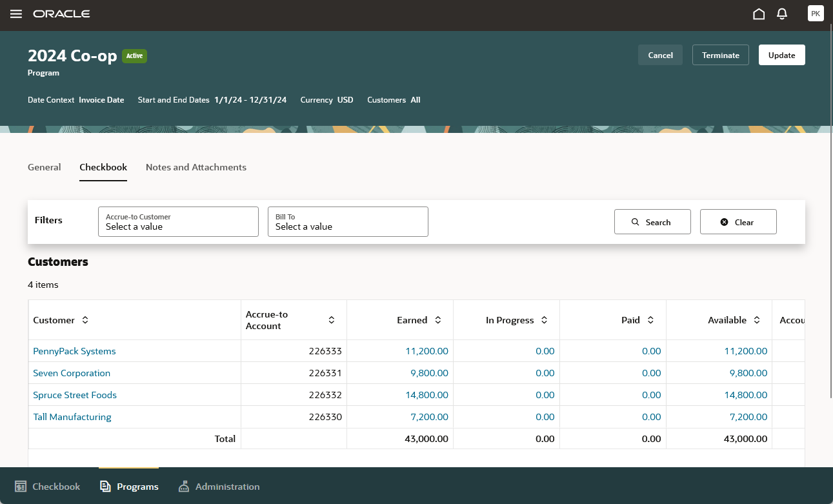Switch to the General tab
The image size is (833, 504).
(x=44, y=167)
